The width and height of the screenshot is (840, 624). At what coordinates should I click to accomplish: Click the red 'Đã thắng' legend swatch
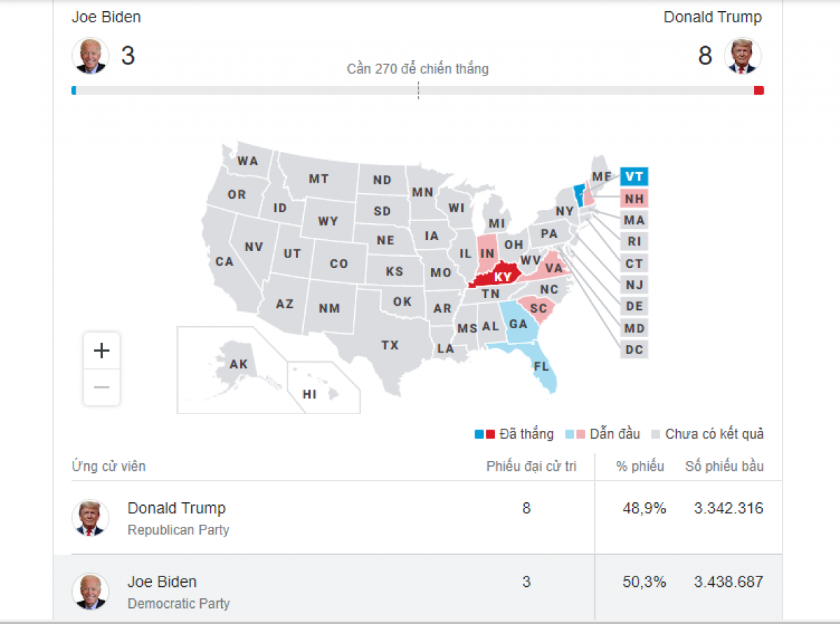click(490, 434)
